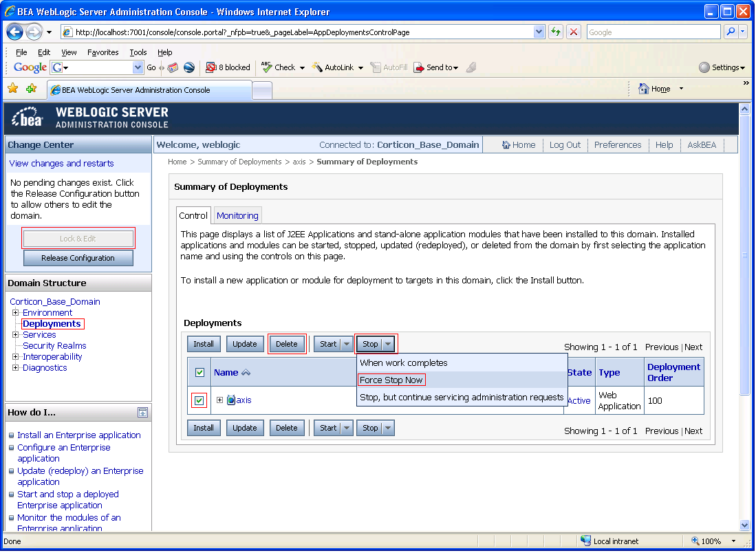
Task: Choose When work completes option
Action: pos(404,362)
